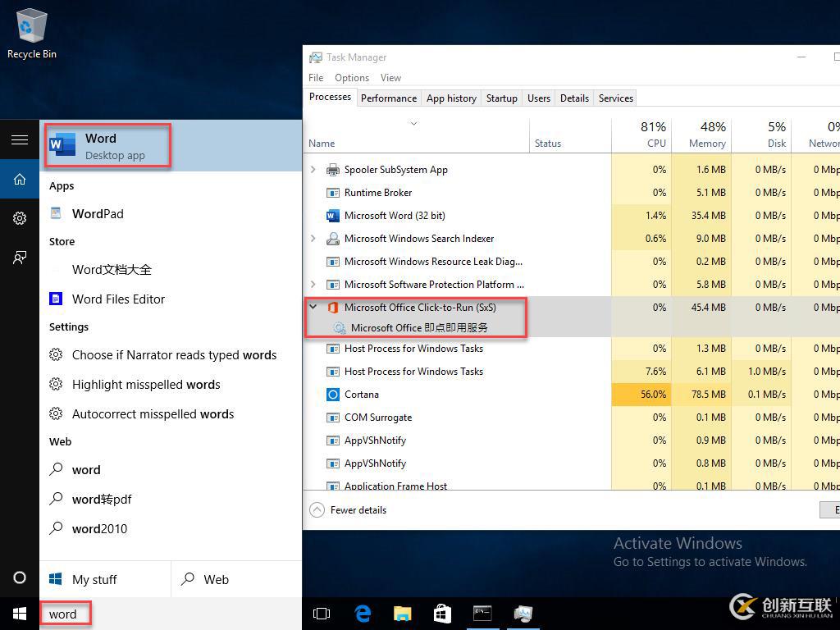This screenshot has height=630, width=840.
Task: Select the Processes tab
Action: 330,97
